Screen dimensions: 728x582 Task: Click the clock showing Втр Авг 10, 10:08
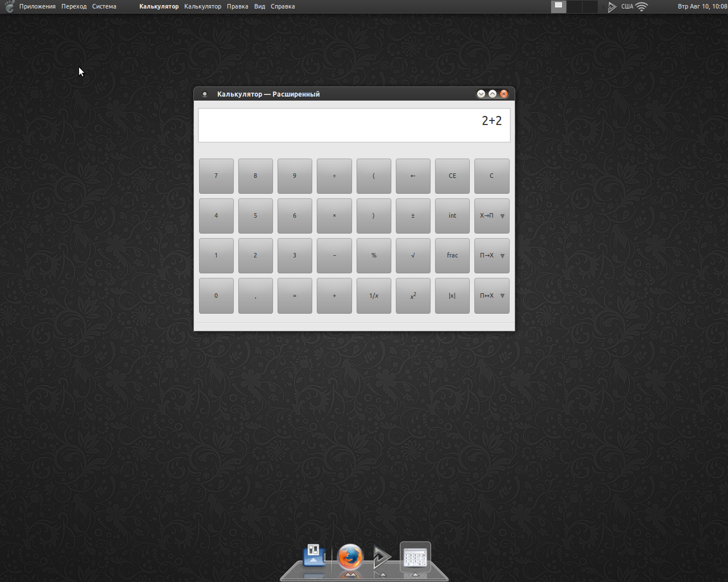point(702,7)
